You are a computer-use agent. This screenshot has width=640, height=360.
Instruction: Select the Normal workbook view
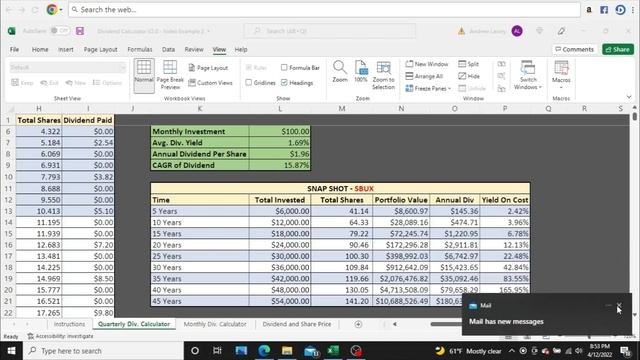point(144,76)
